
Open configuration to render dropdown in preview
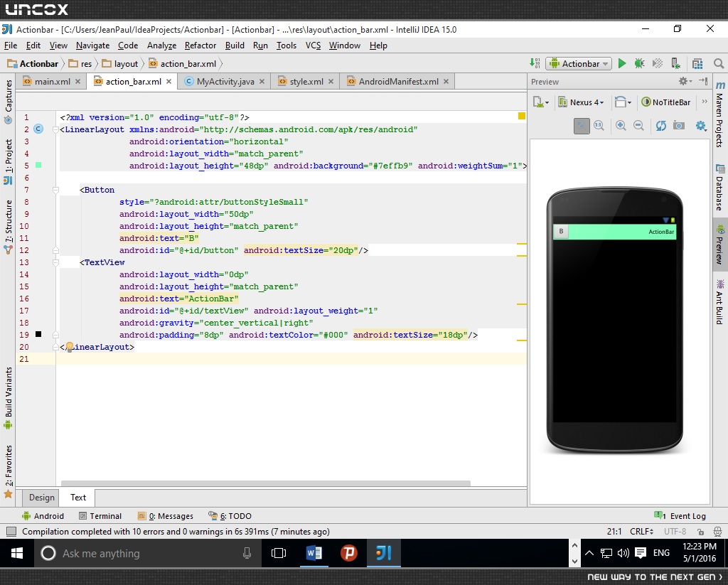541,102
